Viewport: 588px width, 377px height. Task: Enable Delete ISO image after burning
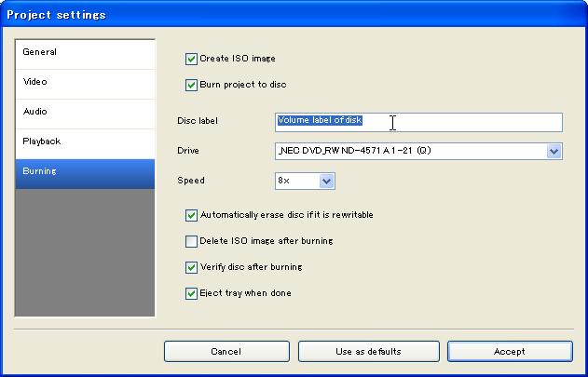(x=192, y=241)
